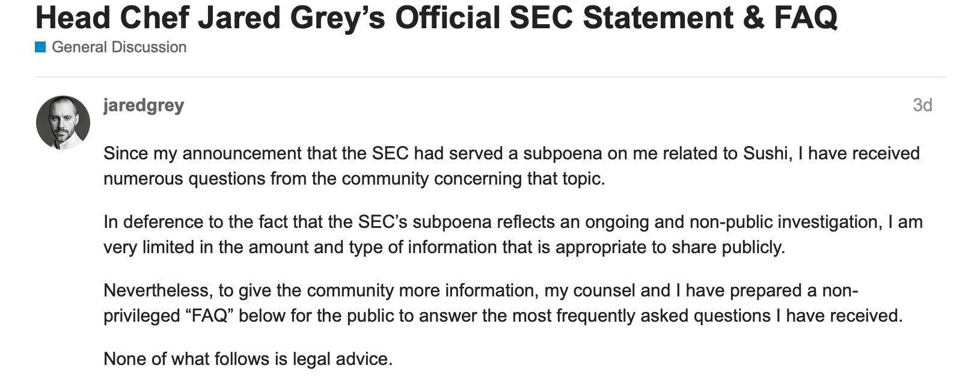Image resolution: width=980 pixels, height=380 pixels.
Task: Click the 3d post timestamp
Action: pos(922,105)
